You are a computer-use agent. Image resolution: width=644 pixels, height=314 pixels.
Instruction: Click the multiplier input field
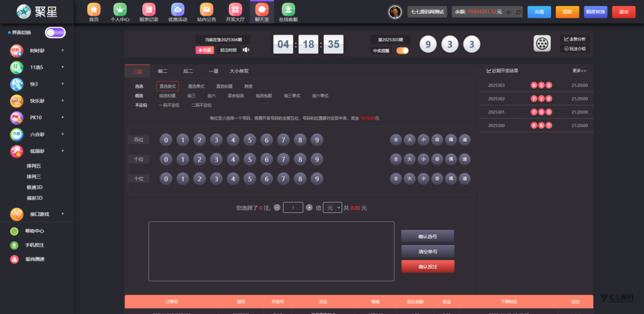293,207
